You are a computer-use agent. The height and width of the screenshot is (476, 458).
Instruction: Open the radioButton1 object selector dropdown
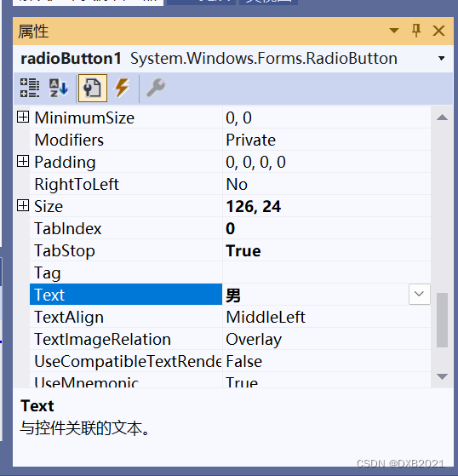coord(442,58)
